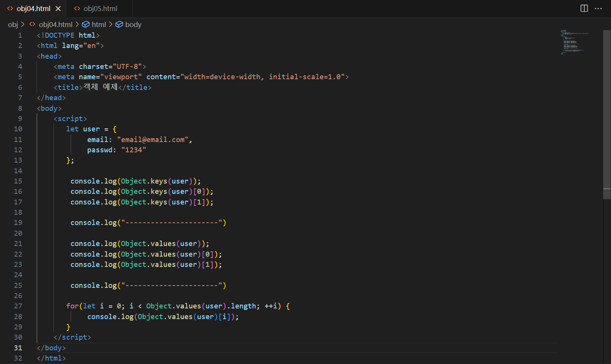Select the obj04.html tab
The width and height of the screenshot is (611, 364).
pos(34,8)
